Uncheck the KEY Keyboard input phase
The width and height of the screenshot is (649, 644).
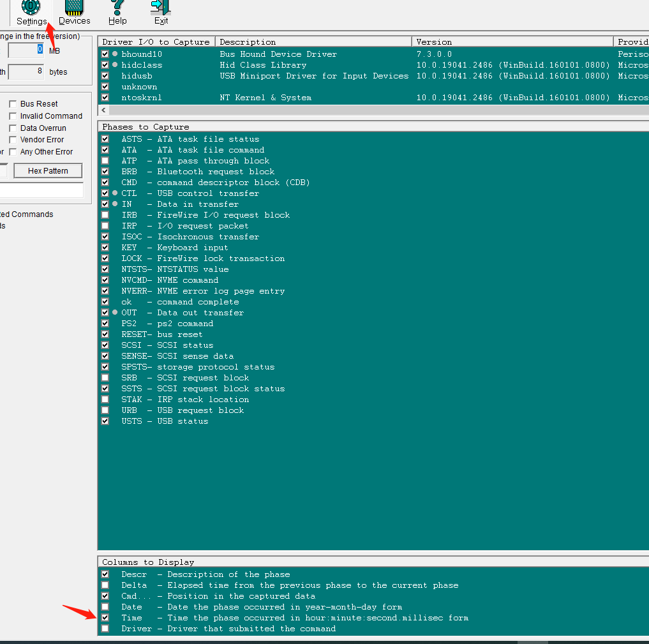(105, 247)
